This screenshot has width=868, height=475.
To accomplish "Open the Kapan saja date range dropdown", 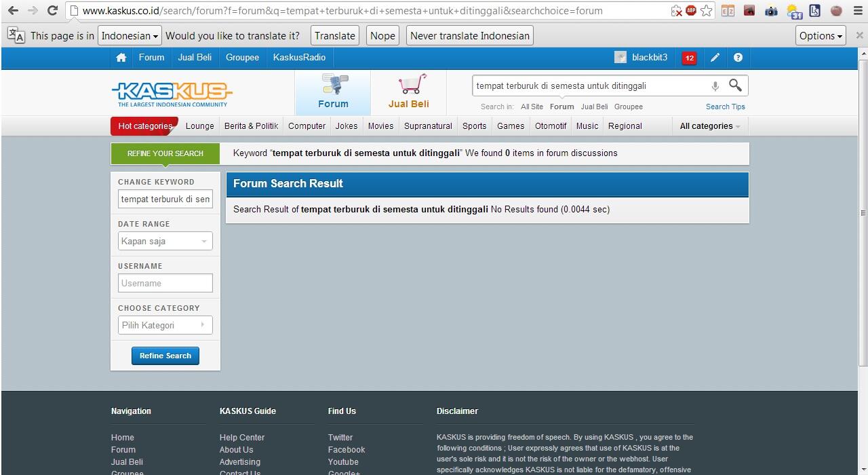I will coord(165,241).
